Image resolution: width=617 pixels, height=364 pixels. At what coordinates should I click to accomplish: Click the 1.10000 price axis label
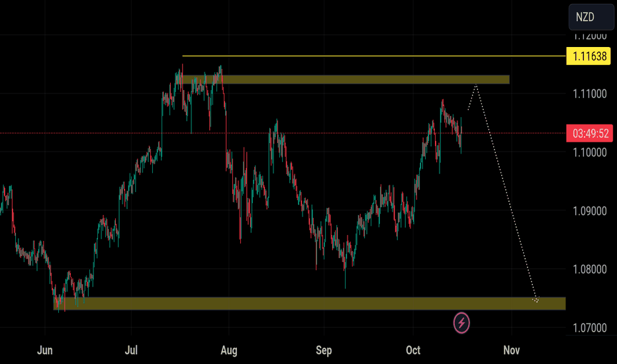point(589,152)
